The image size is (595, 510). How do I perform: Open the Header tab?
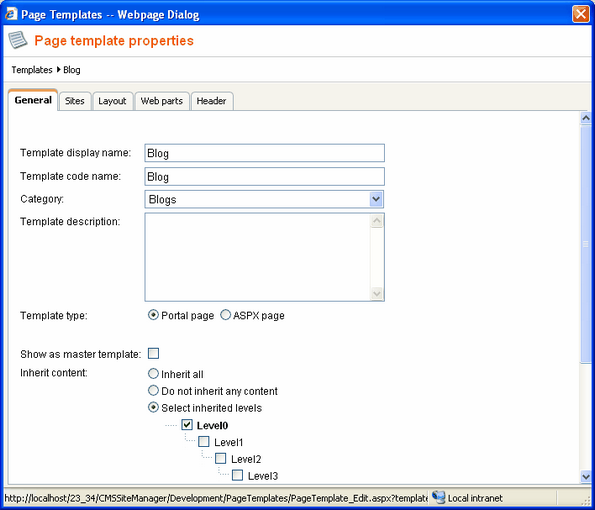pyautogui.click(x=211, y=101)
